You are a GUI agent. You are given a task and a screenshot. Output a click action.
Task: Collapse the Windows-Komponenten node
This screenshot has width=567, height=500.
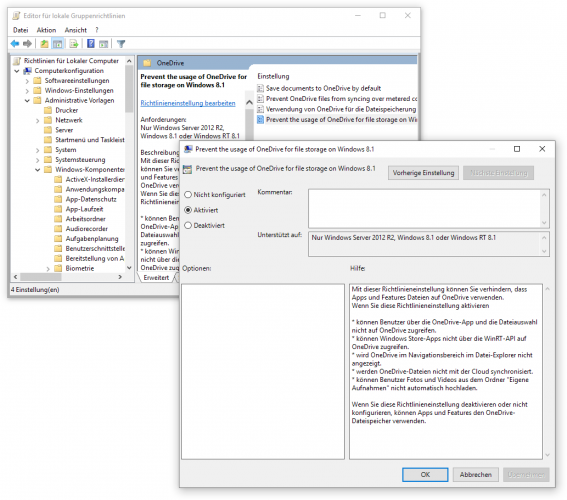[x=38, y=170]
